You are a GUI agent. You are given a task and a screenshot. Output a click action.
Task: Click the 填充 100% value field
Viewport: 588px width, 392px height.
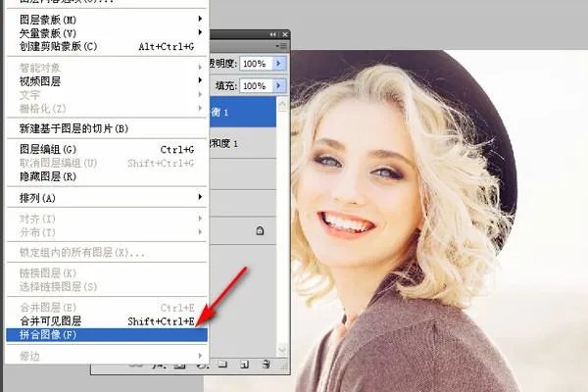click(257, 85)
